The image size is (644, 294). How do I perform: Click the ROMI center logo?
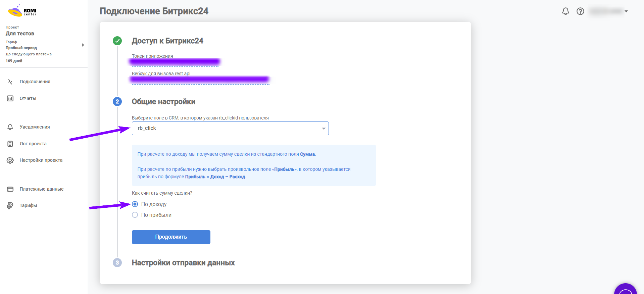(22, 11)
